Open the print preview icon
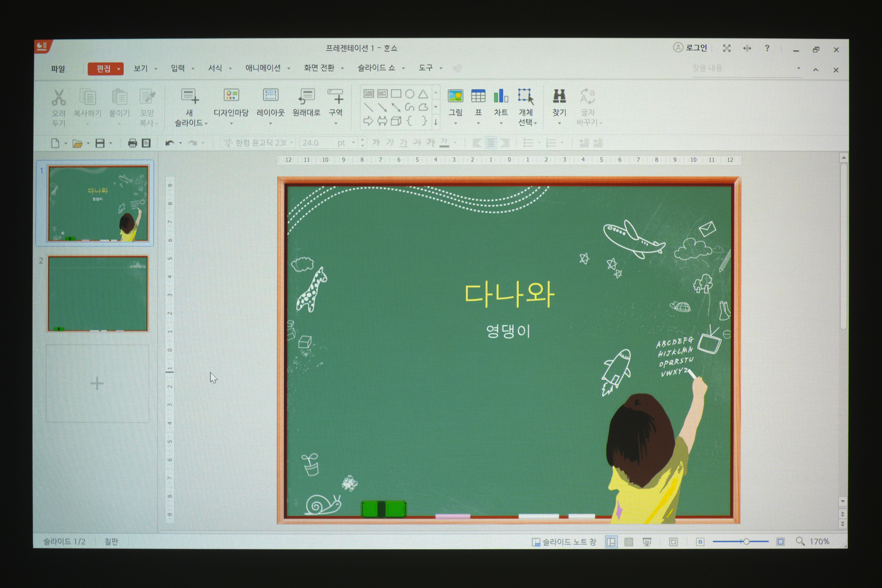This screenshot has width=882, height=588. click(x=146, y=143)
